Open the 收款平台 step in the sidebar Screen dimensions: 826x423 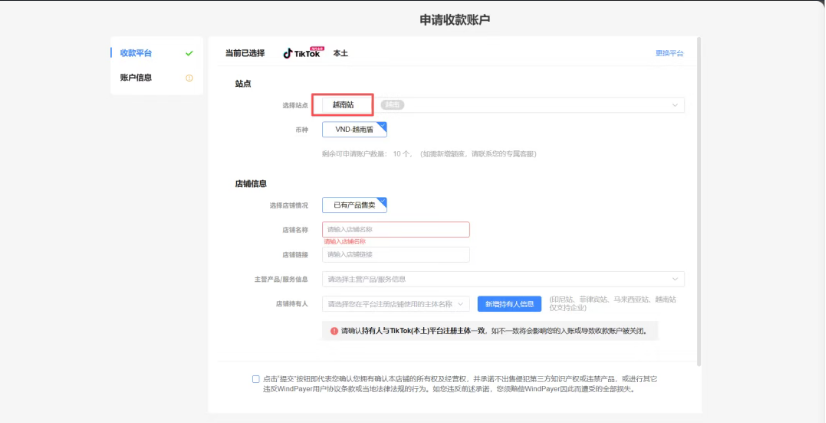[x=136, y=53]
